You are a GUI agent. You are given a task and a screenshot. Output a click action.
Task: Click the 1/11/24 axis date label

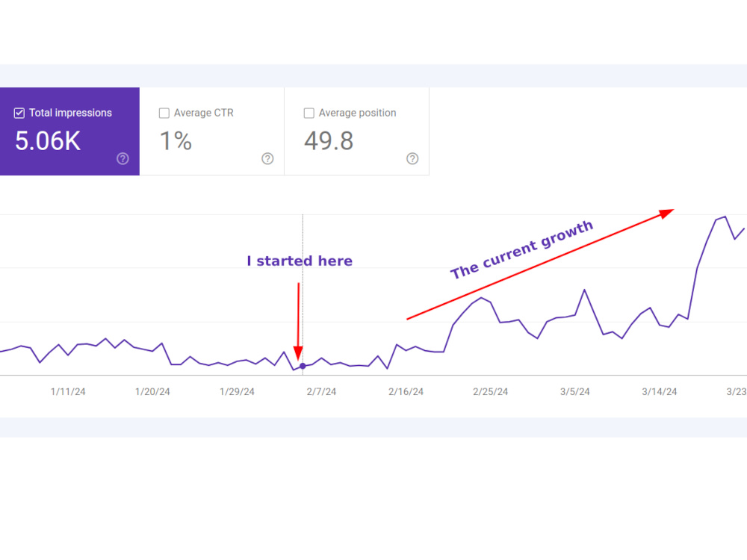68,391
